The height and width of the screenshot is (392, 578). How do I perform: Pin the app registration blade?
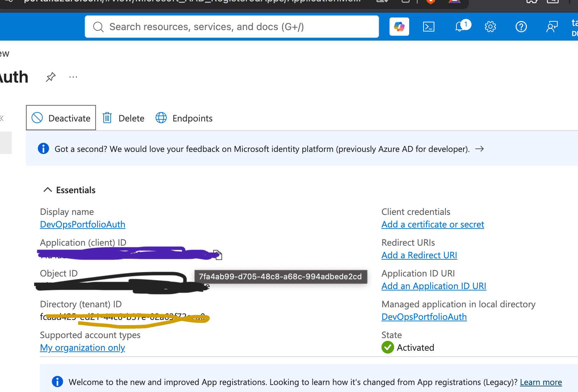coord(51,77)
